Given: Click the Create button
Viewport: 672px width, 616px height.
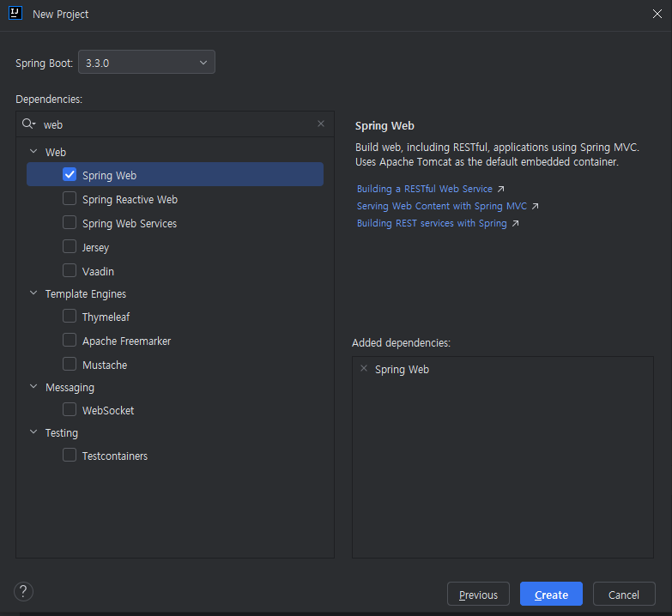Looking at the screenshot, I should [x=551, y=594].
